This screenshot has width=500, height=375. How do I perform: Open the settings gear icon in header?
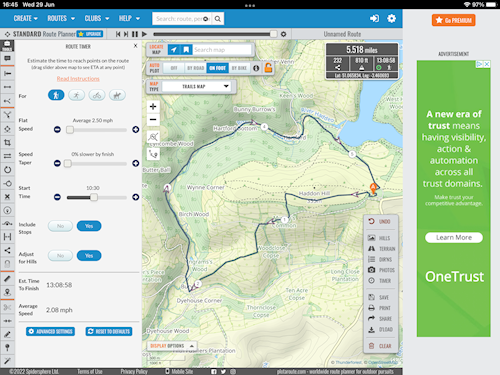click(391, 19)
